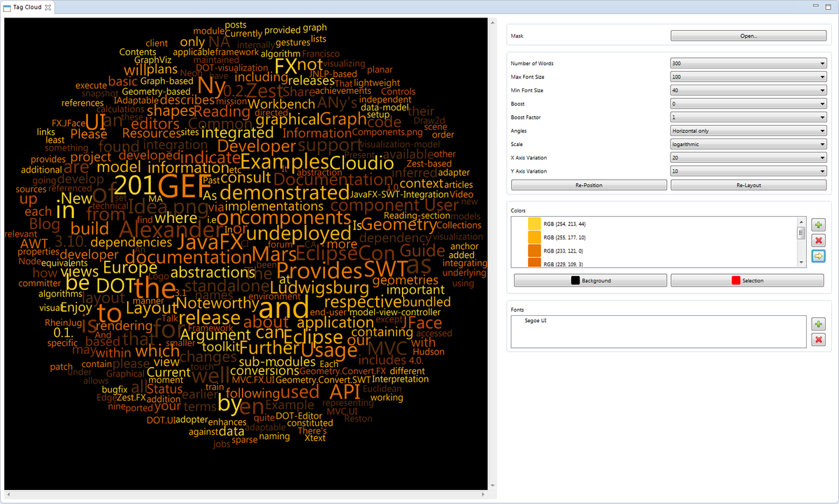Add a font with the plus icon in Fonts
Viewport: 839px width, 504px height.
[818, 324]
